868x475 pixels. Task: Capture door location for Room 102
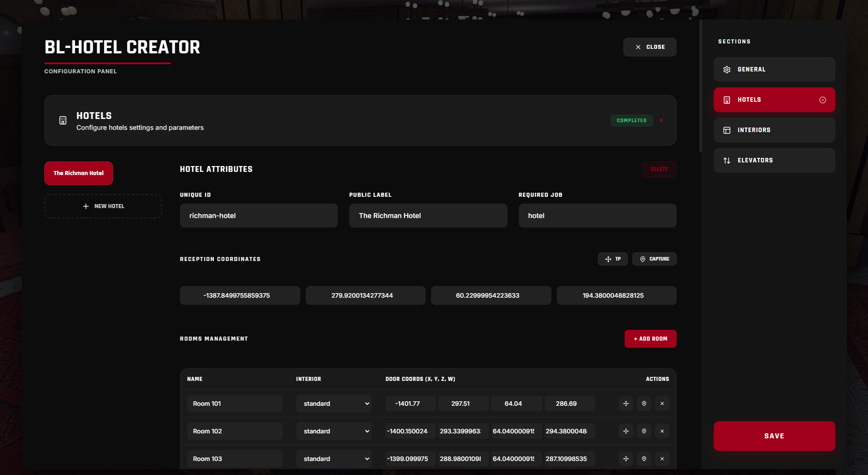tap(644, 431)
